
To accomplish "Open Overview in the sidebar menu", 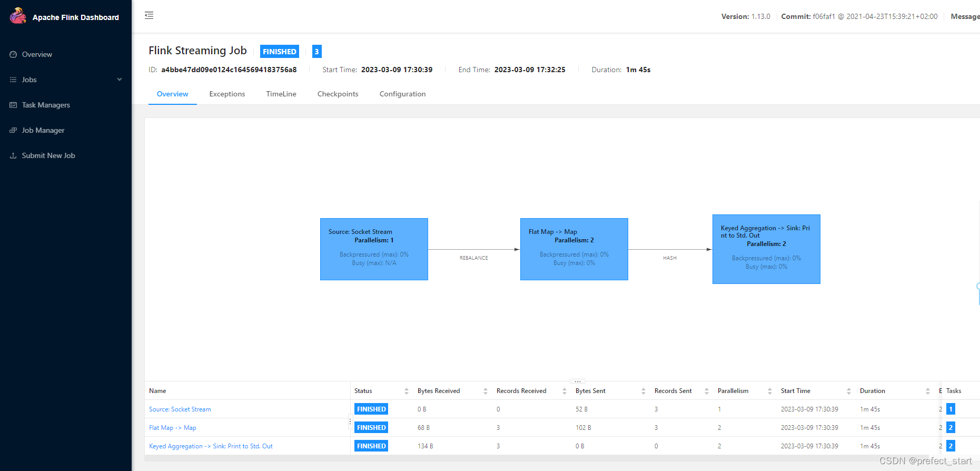I will [x=37, y=54].
